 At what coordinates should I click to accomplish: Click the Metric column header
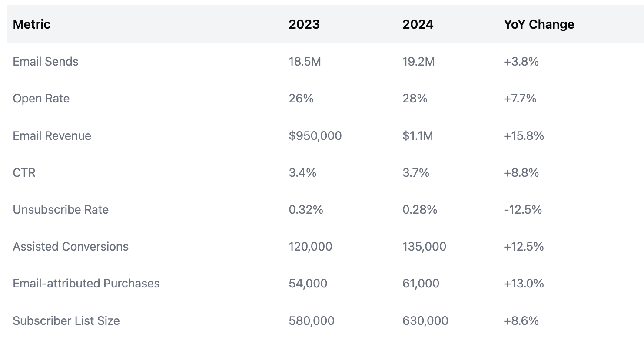pyautogui.click(x=32, y=24)
